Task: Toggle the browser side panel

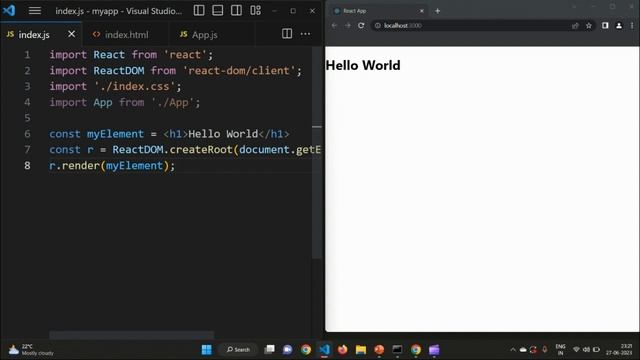Action: pyautogui.click(x=605, y=25)
